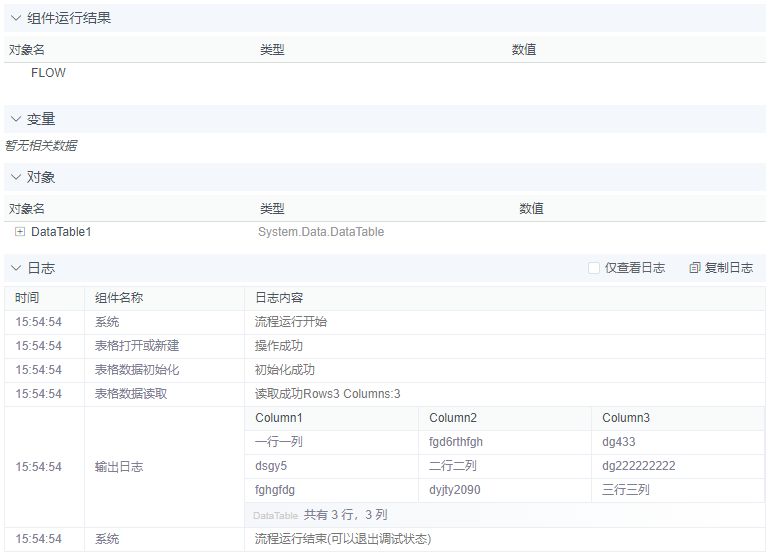The width and height of the screenshot is (770, 555).
Task: Click the 暂无相关数据 text
Action: (41, 145)
